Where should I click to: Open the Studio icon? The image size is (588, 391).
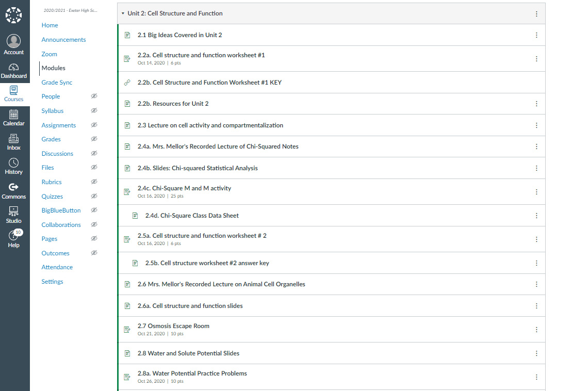point(14,211)
